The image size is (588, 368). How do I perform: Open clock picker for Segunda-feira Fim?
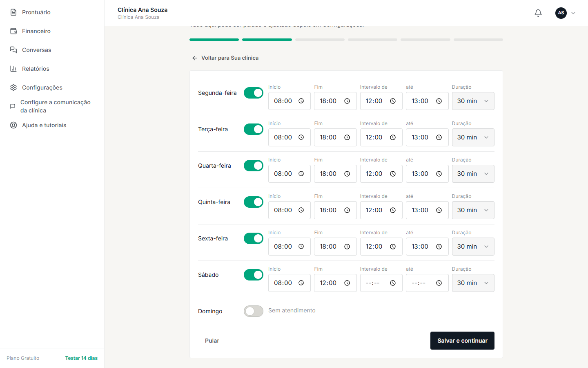tap(347, 101)
